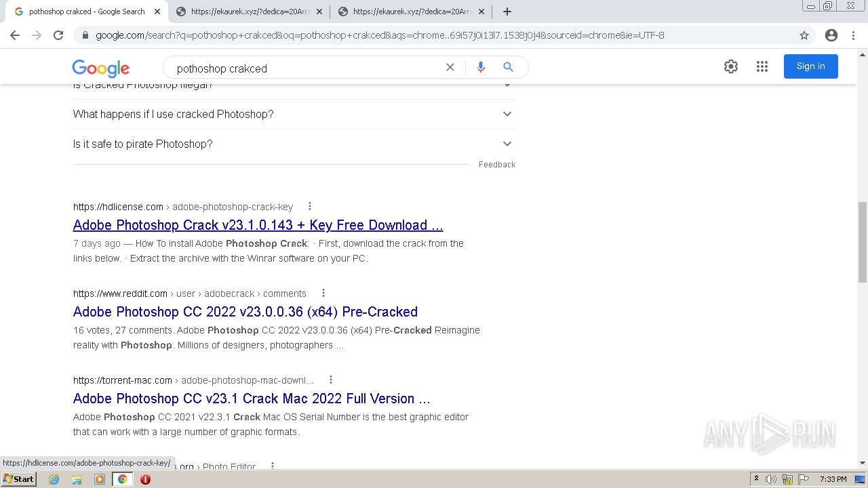The height and width of the screenshot is (488, 868).
Task: Go back to the previous page
Action: coord(15,35)
